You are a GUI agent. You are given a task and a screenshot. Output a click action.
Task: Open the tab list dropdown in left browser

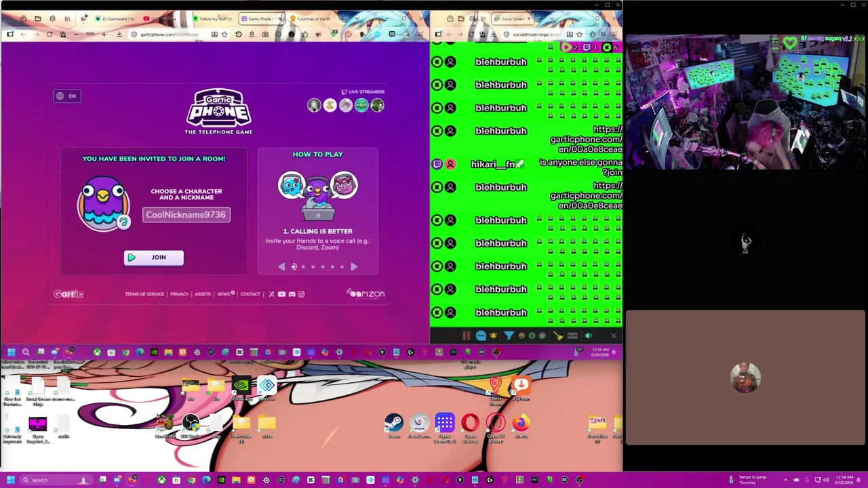tap(357, 18)
